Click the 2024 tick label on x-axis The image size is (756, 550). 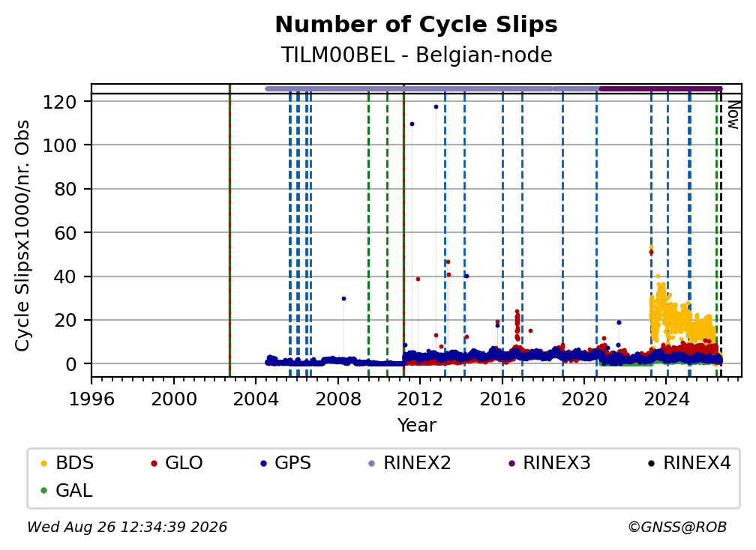point(666,399)
